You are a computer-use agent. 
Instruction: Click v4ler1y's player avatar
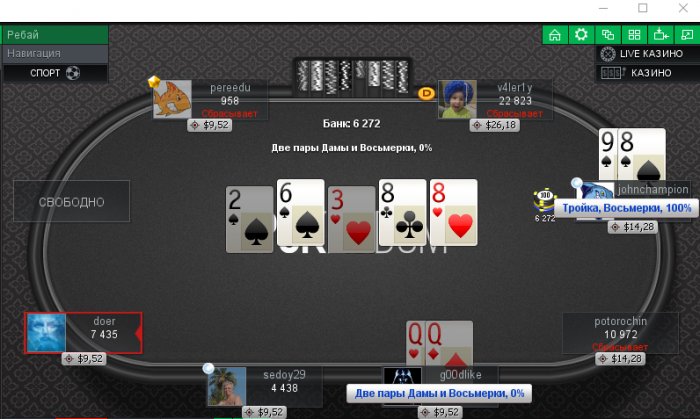(457, 99)
